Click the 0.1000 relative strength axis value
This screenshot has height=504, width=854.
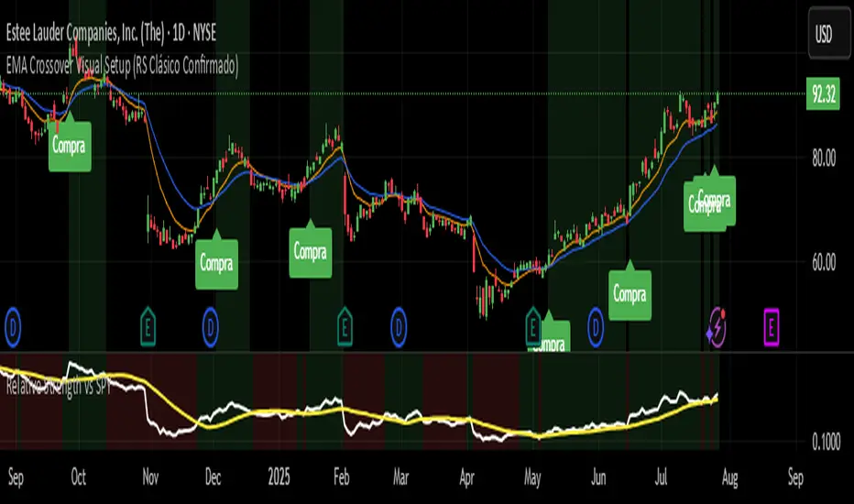pyautogui.click(x=827, y=442)
